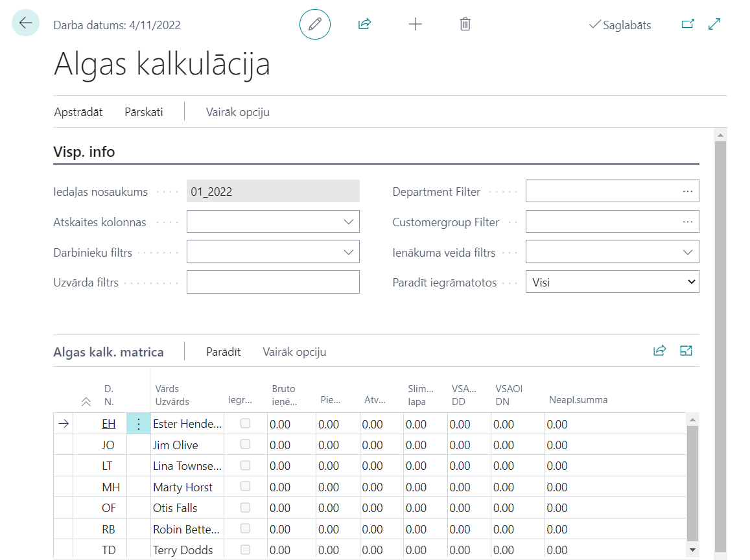Toggle checkbox in Terry Dodds row
The width and height of the screenshot is (750, 560).
tap(245, 550)
